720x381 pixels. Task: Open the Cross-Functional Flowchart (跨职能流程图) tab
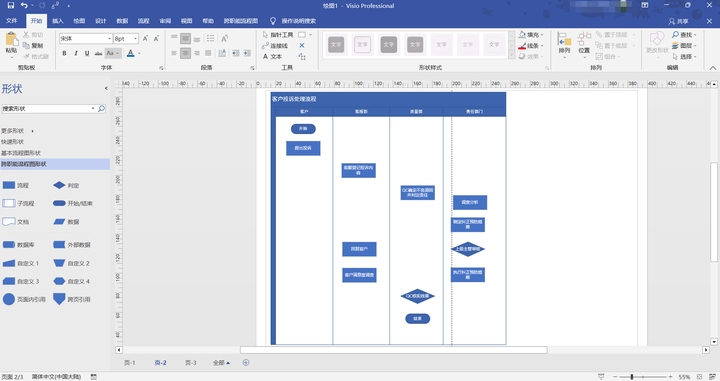tap(241, 21)
